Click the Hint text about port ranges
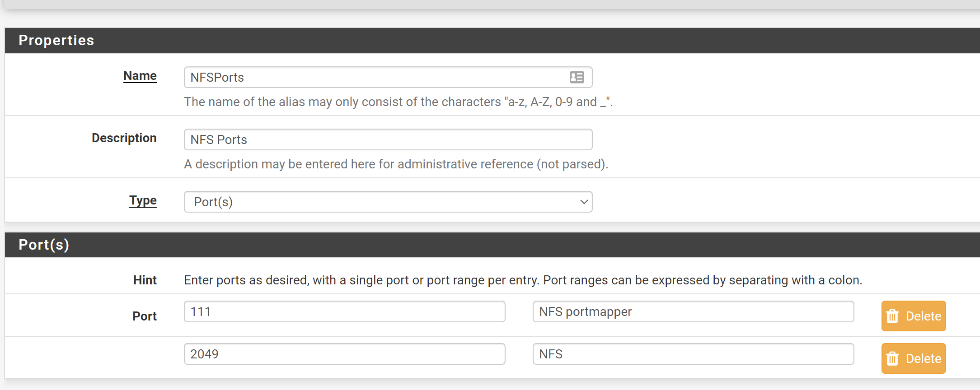The image size is (980, 390). (x=523, y=280)
